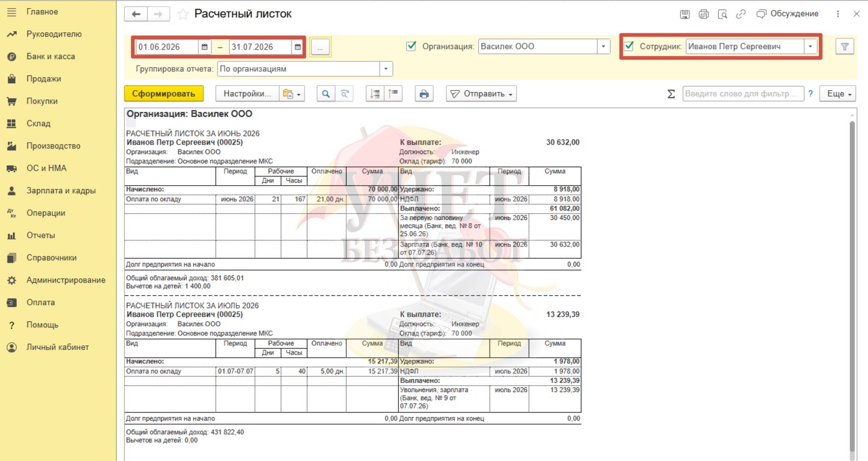Viewport: 868px width, 461px height.
Task: Click the save diskette icon in header
Action: (685, 14)
